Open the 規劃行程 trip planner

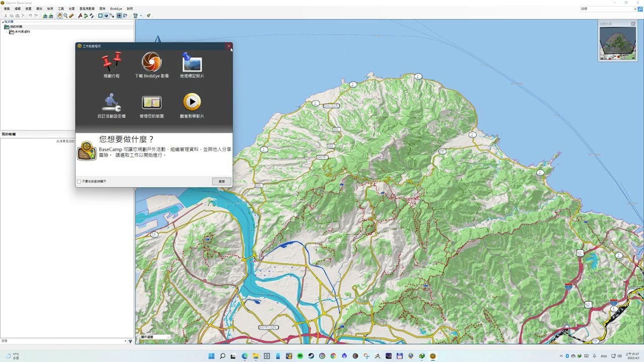pyautogui.click(x=111, y=65)
